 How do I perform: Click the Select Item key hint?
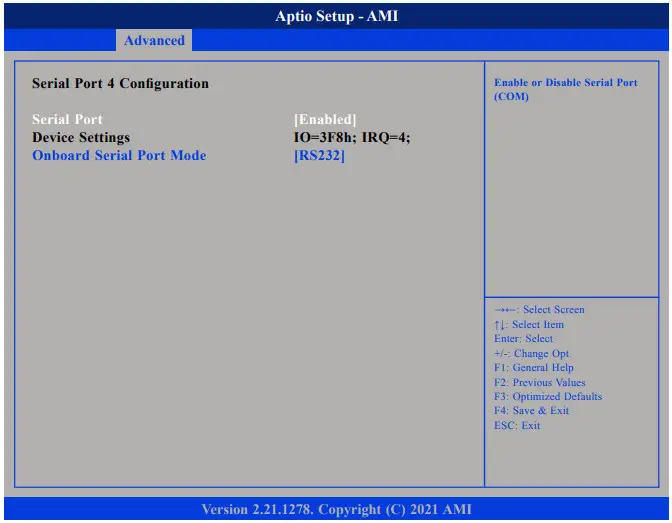pyautogui.click(x=529, y=325)
